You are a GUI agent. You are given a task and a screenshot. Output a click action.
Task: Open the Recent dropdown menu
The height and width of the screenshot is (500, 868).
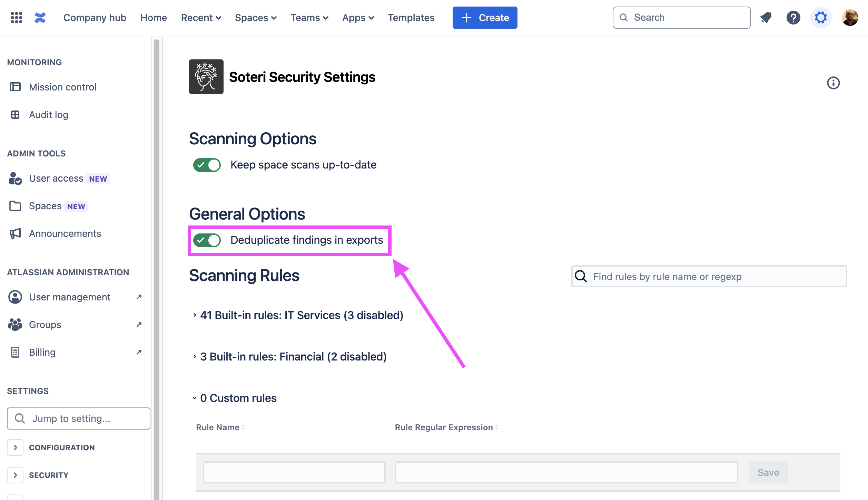[201, 18]
